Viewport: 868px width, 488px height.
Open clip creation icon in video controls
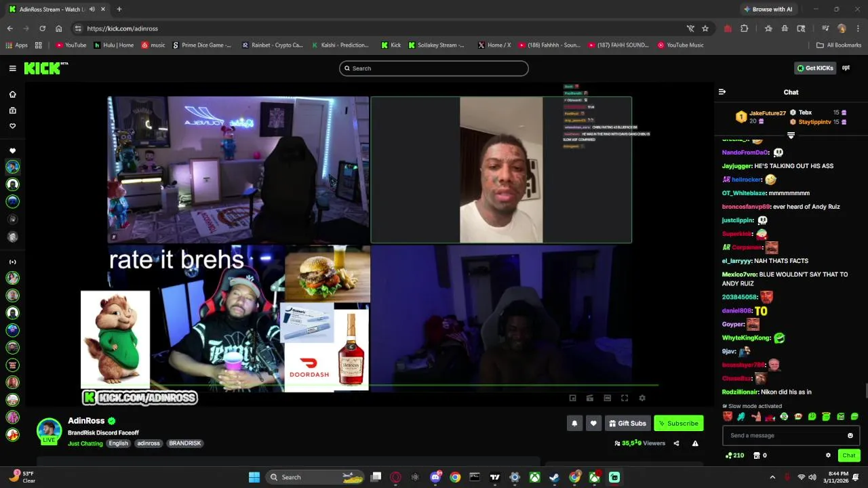(590, 398)
